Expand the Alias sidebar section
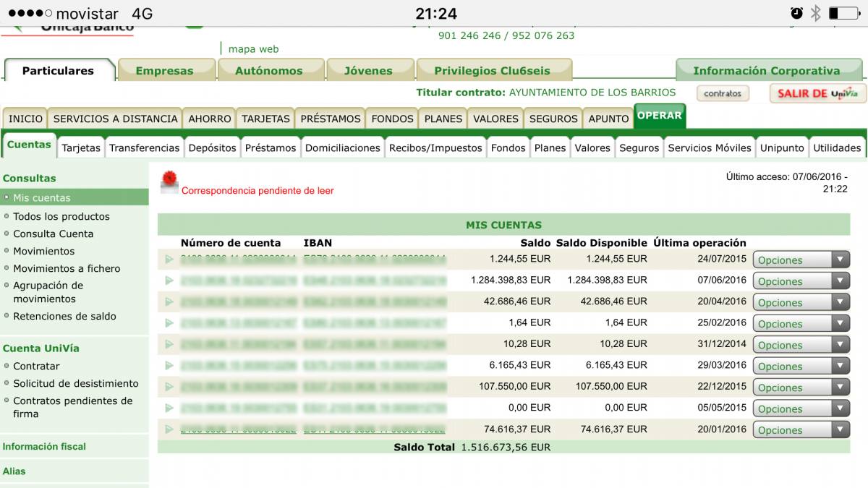 click(x=14, y=471)
